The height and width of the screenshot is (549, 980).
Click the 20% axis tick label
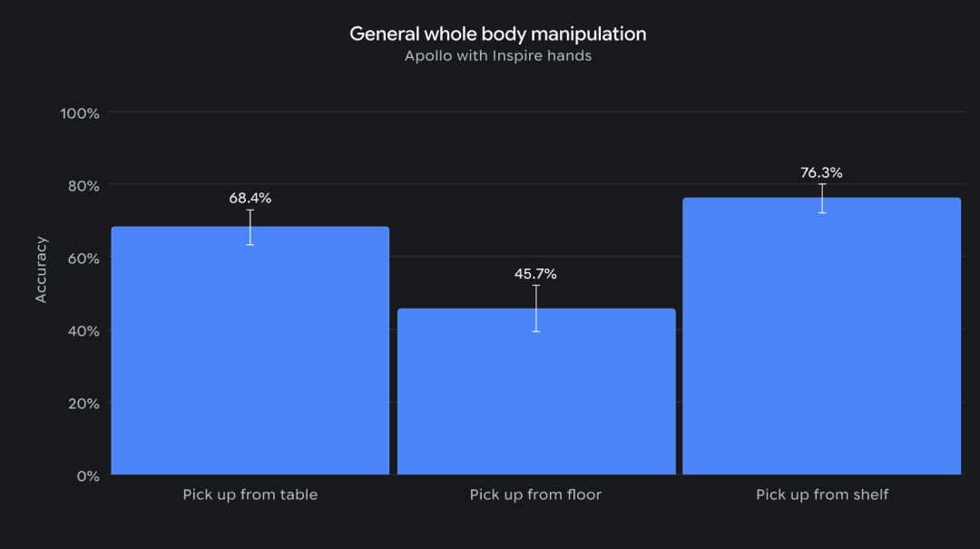[83, 403]
